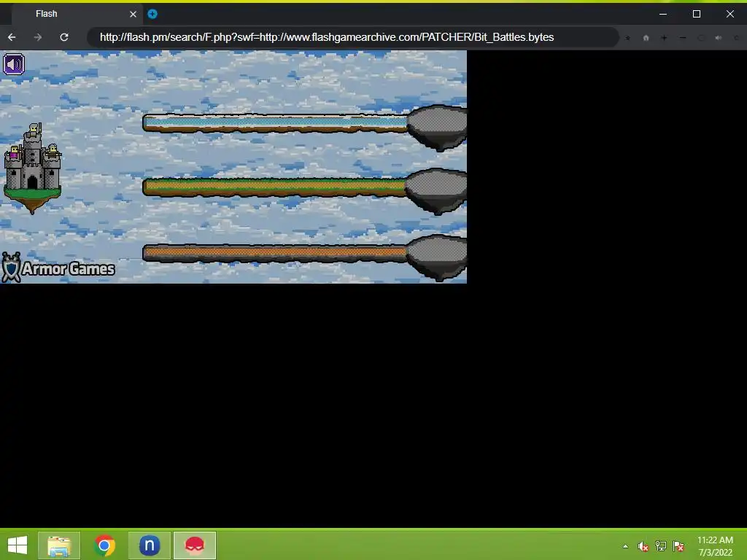The image size is (747, 560).
Task: Open a new tab with plus button
Action: click(x=152, y=14)
